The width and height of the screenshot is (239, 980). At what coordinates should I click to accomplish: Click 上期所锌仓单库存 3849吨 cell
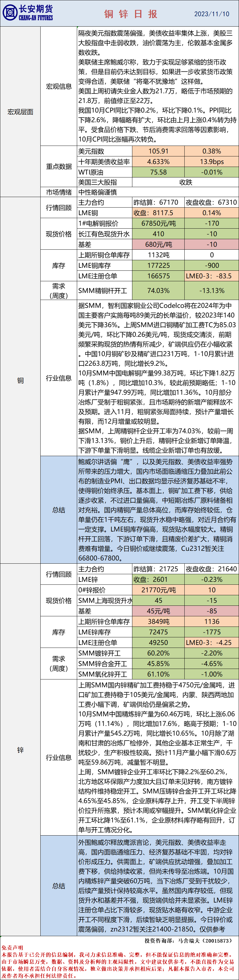pos(158,621)
